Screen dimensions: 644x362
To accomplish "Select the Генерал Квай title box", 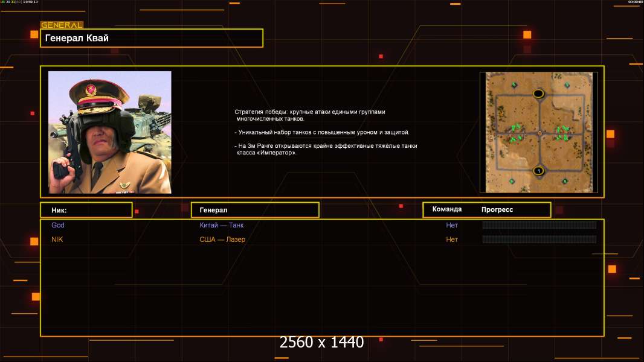I will tap(151, 38).
